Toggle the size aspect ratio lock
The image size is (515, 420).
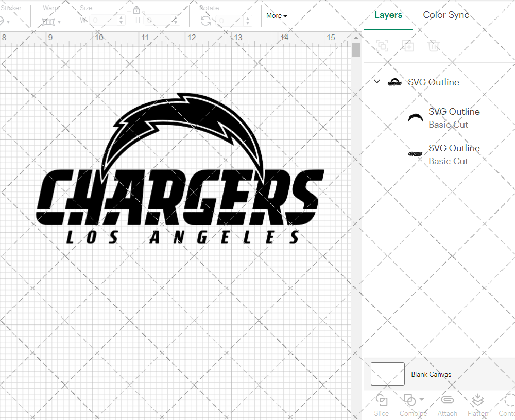[136, 10]
